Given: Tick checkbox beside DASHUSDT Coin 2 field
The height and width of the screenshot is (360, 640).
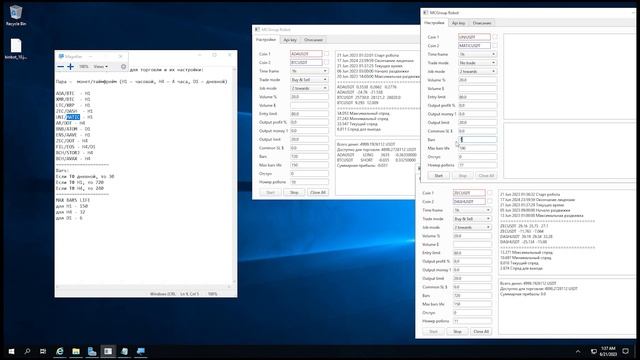Looking at the screenshot, I should 489,201.
